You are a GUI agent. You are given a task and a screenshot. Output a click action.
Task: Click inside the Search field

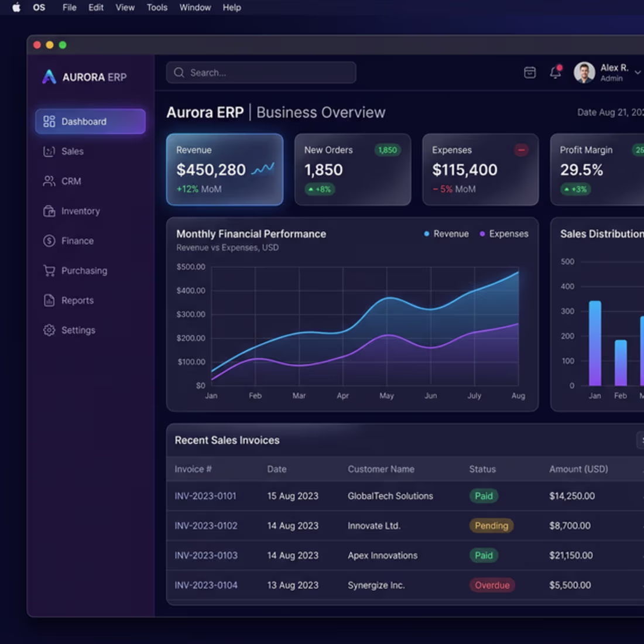pos(261,72)
